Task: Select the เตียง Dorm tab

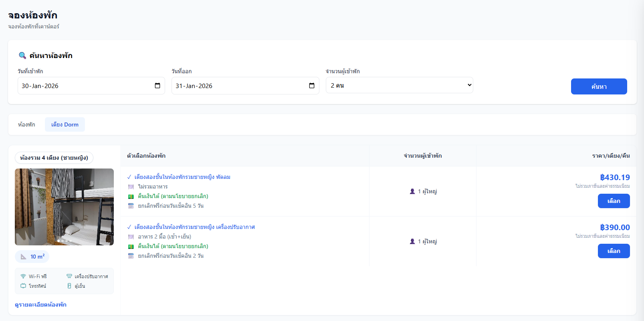Action: [x=65, y=124]
